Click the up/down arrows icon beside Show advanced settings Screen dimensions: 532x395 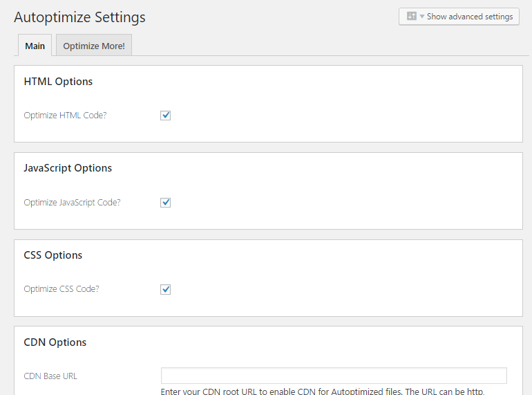point(412,17)
